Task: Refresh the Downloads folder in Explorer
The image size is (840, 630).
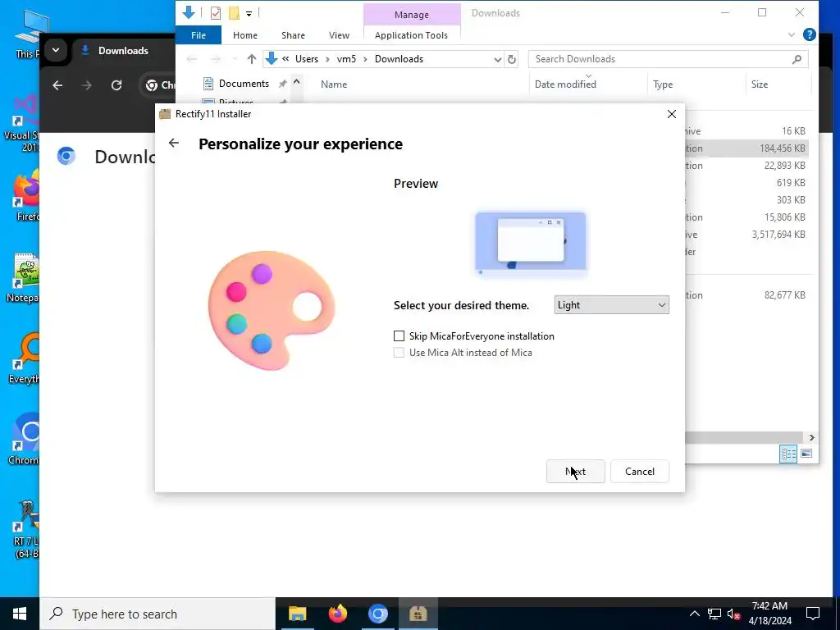Action: (512, 59)
